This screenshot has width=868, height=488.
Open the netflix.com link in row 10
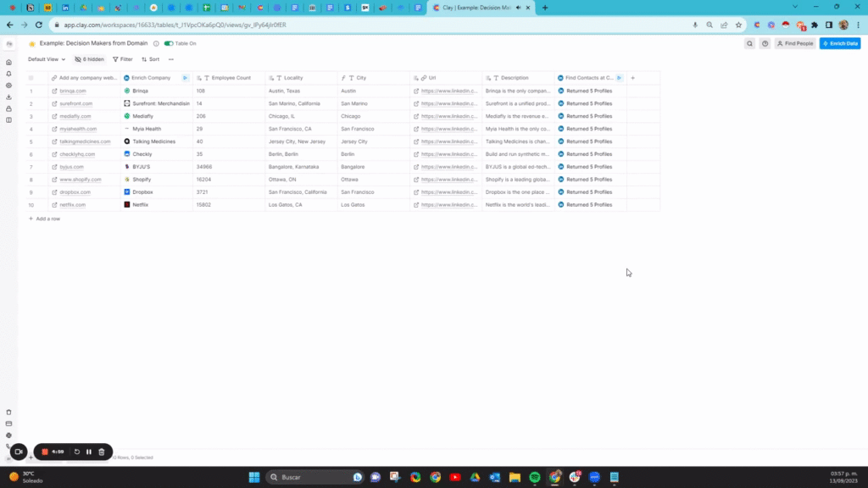coord(73,205)
